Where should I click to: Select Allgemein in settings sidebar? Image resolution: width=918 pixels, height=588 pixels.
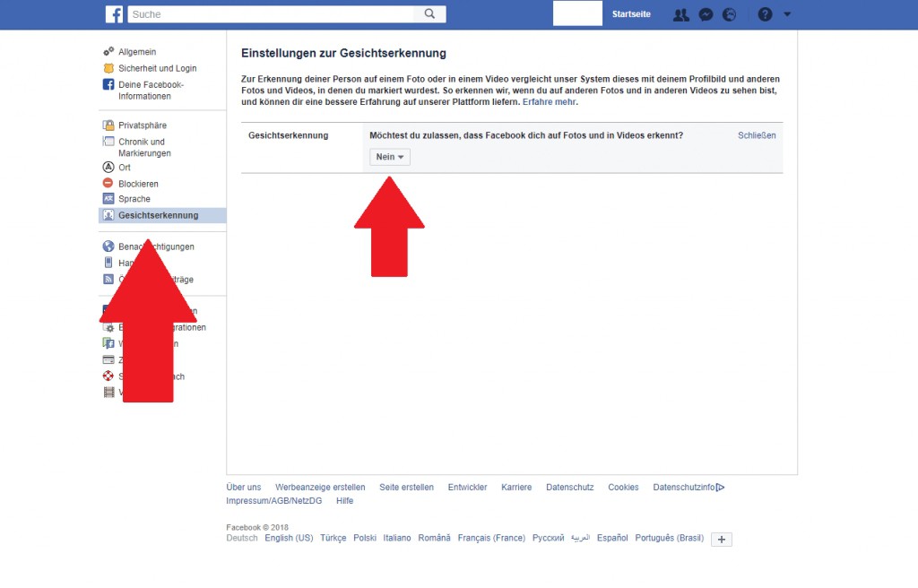click(x=136, y=52)
